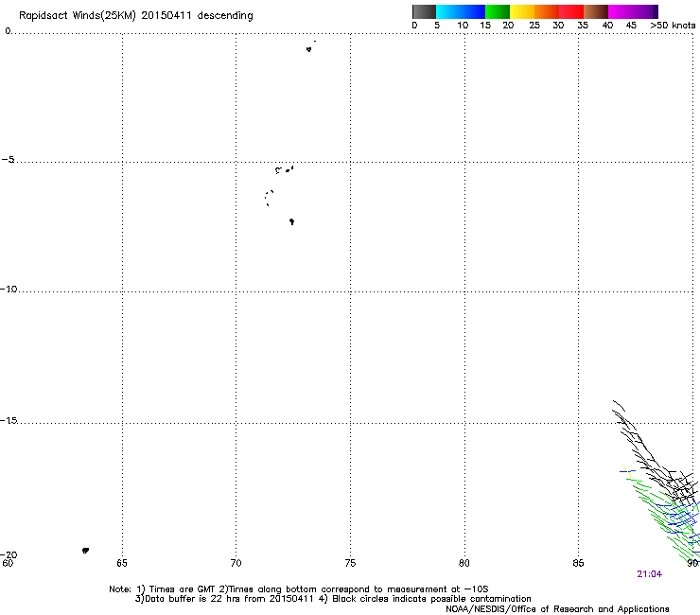The image size is (700, 615).
Task: Click the purple '21:04' pass time label
Action: pyautogui.click(x=650, y=574)
